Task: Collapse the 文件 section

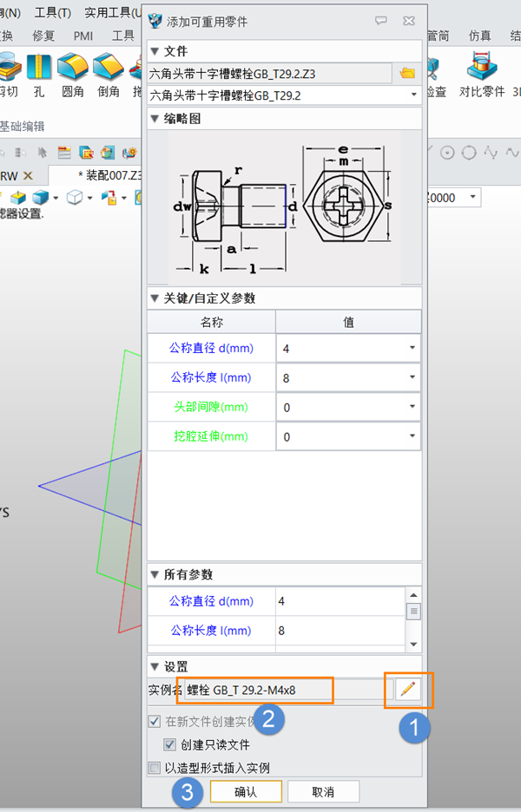Action: (x=155, y=51)
